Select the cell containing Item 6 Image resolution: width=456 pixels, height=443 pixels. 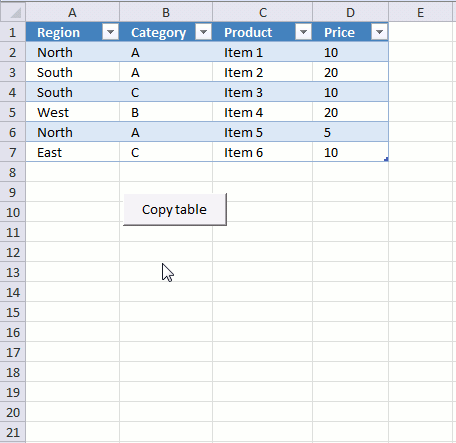tap(263, 152)
